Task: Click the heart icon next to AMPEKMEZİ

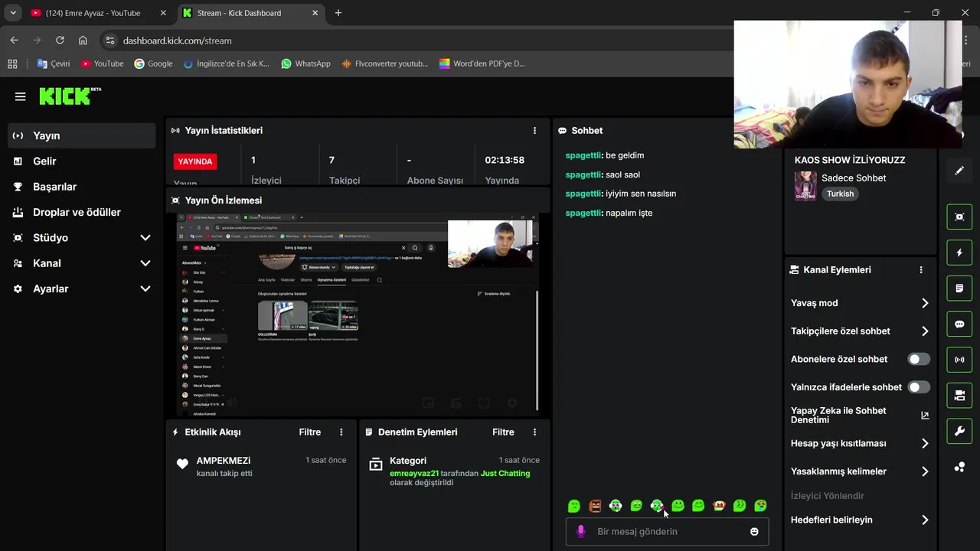Action: click(x=182, y=464)
